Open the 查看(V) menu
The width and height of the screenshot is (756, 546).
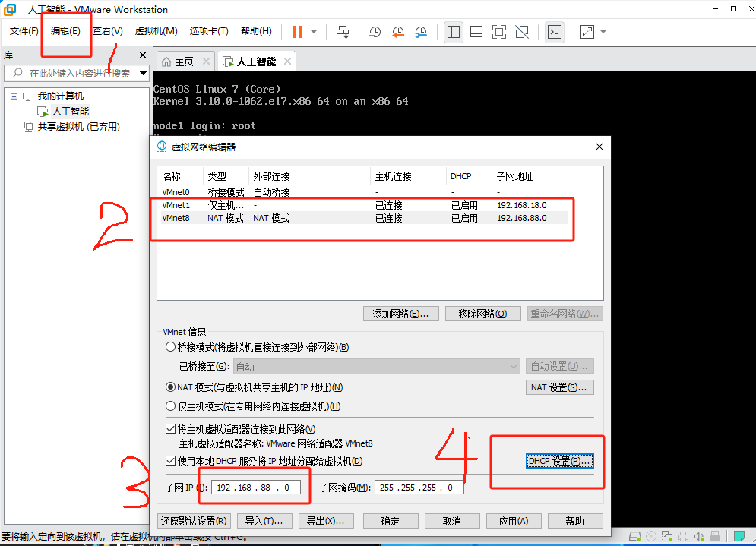(108, 31)
